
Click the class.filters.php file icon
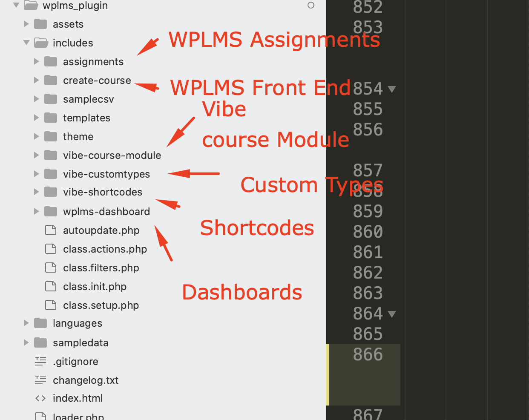point(51,268)
